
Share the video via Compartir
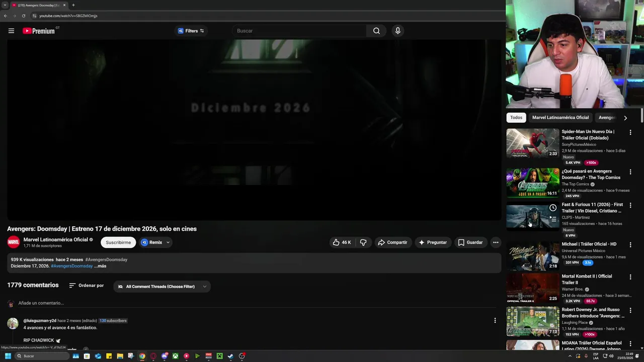tap(392, 242)
